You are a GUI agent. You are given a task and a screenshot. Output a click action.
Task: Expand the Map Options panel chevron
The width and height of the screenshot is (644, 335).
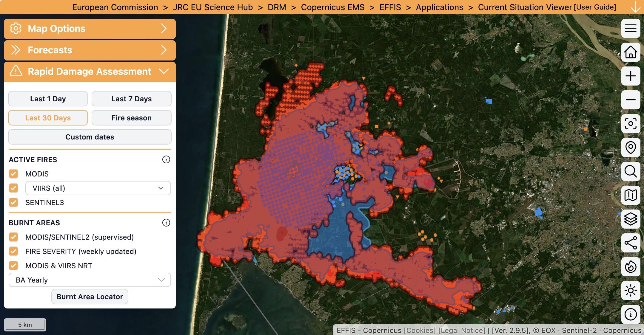coord(164,28)
